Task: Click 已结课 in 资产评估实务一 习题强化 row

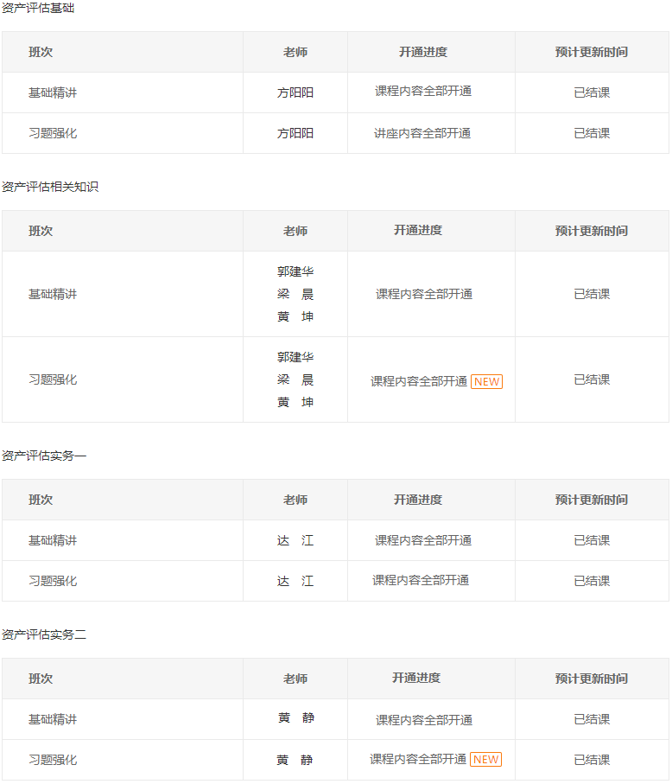Action: pyautogui.click(x=592, y=581)
